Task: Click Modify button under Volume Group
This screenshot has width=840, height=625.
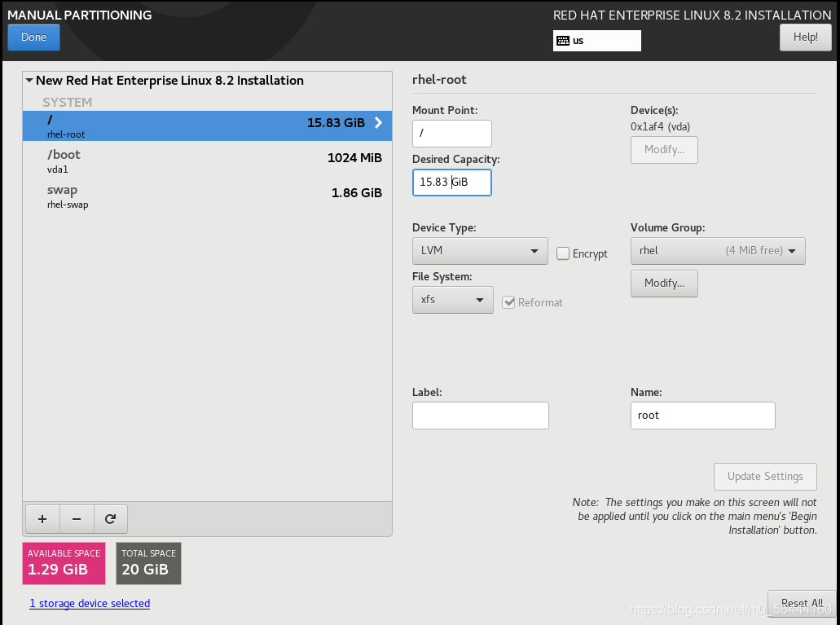Action: tap(664, 284)
